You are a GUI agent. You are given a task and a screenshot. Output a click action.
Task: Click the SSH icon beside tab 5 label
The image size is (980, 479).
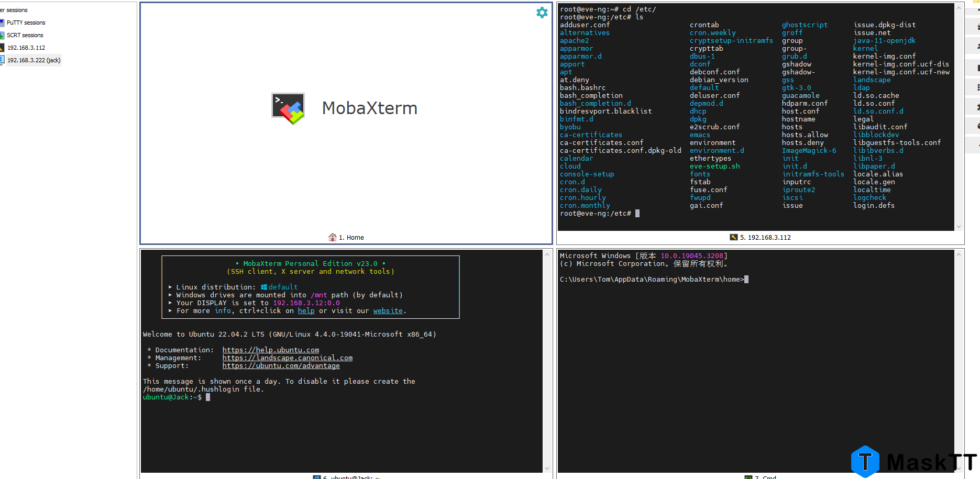733,237
